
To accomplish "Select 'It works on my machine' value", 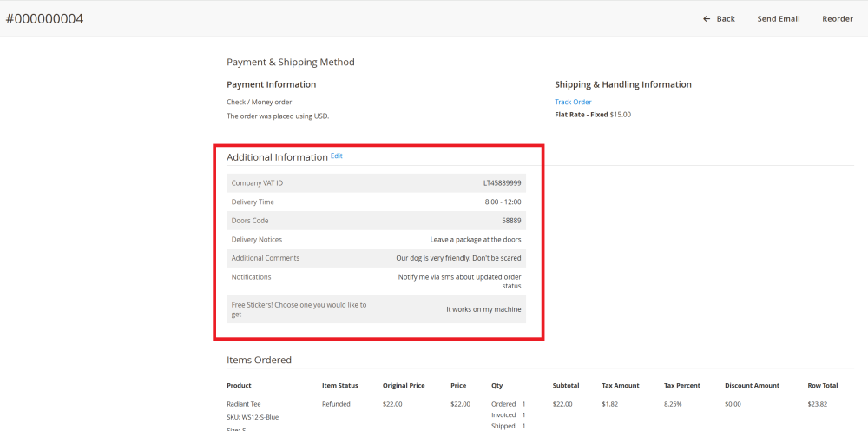I will 483,309.
